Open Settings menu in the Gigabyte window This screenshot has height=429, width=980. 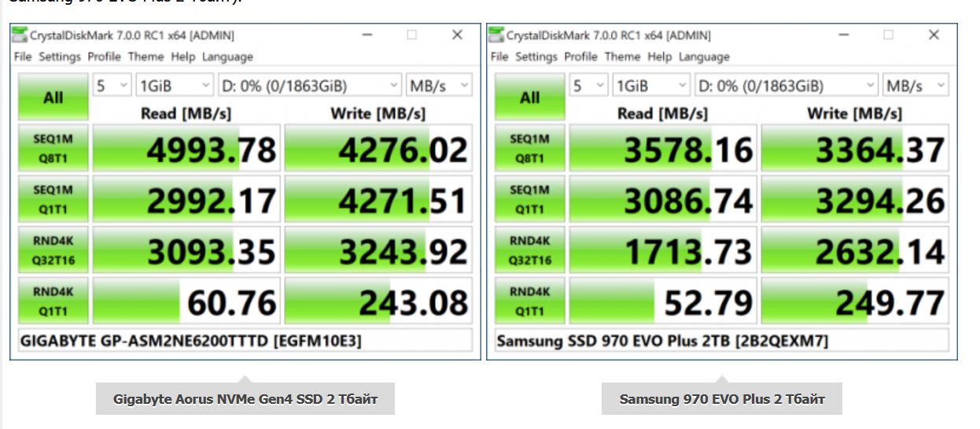pyautogui.click(x=60, y=57)
